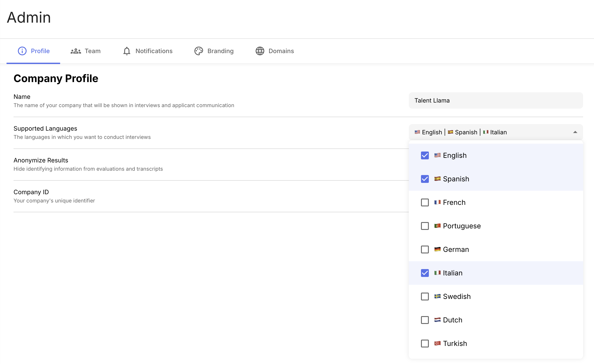Uncheck the English language checkbox
The width and height of the screenshot is (594, 364).
[x=425, y=155]
